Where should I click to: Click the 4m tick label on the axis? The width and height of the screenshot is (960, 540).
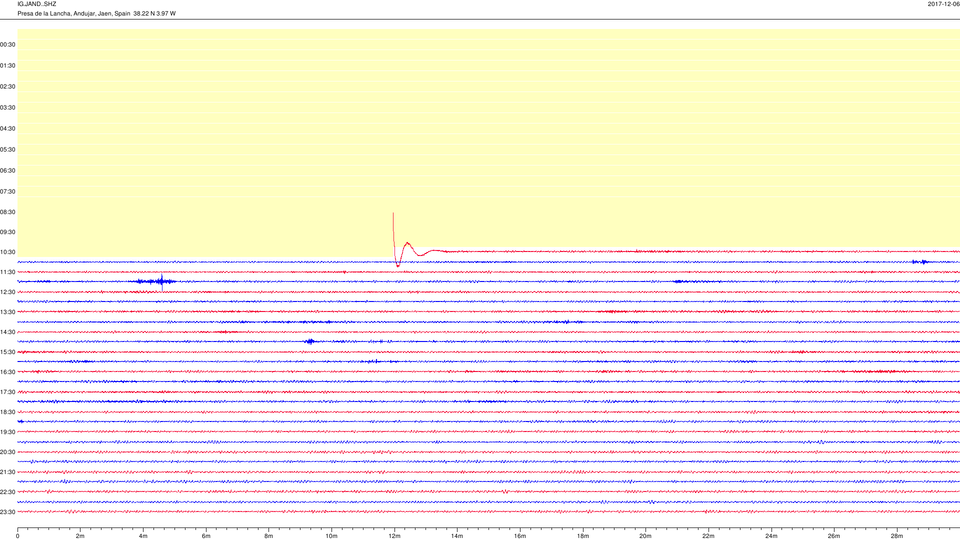(143, 536)
